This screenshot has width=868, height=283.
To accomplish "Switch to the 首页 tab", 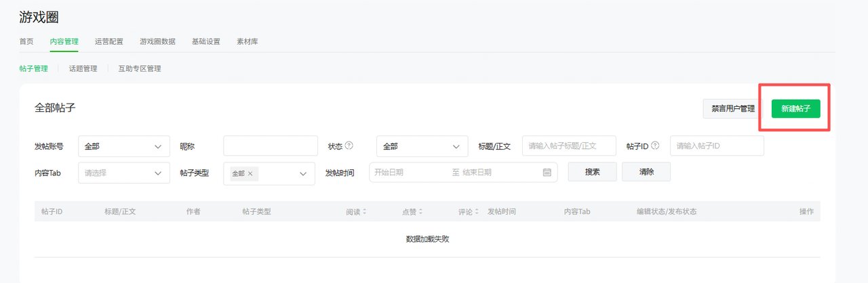I will pyautogui.click(x=26, y=41).
